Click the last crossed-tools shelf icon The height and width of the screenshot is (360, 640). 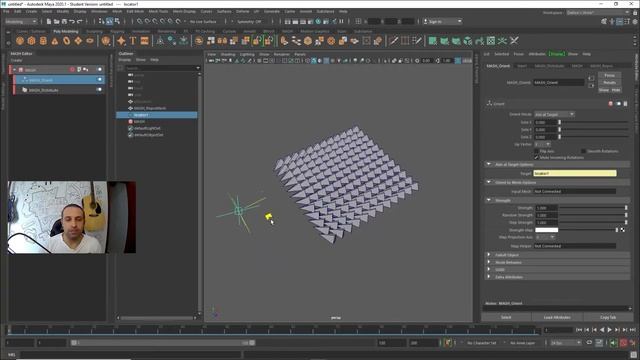(x=514, y=41)
